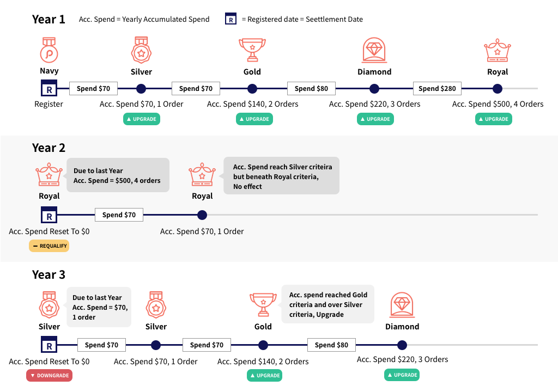
Task: Click the Year 1 timeline dot for Acc. Spend $500
Action: [497, 88]
